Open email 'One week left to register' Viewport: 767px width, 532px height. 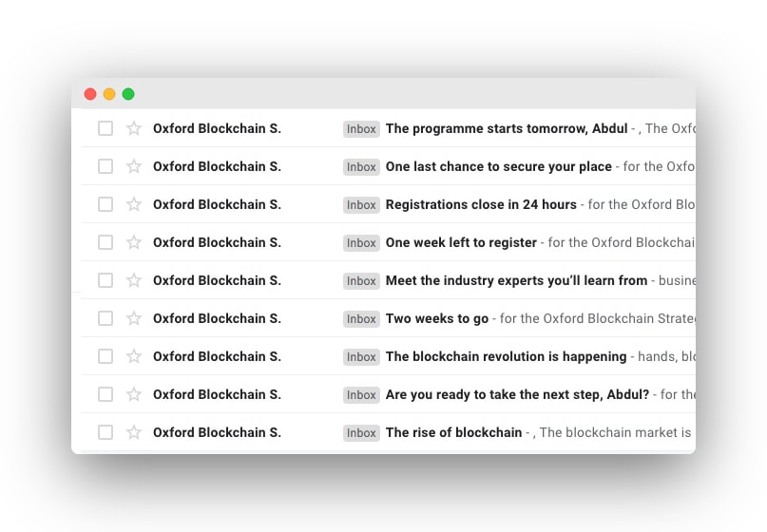click(461, 242)
